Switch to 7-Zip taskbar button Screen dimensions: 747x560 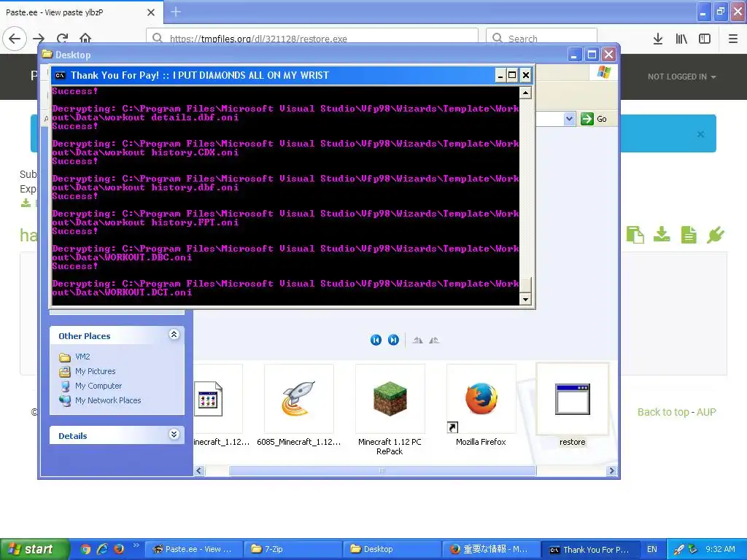(293, 549)
